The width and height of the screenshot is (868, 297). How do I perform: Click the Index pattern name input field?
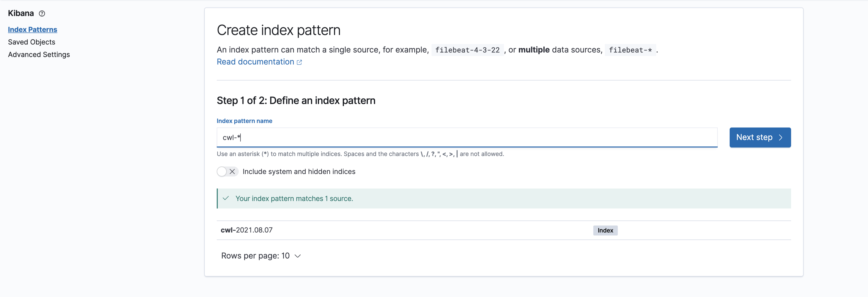click(466, 138)
